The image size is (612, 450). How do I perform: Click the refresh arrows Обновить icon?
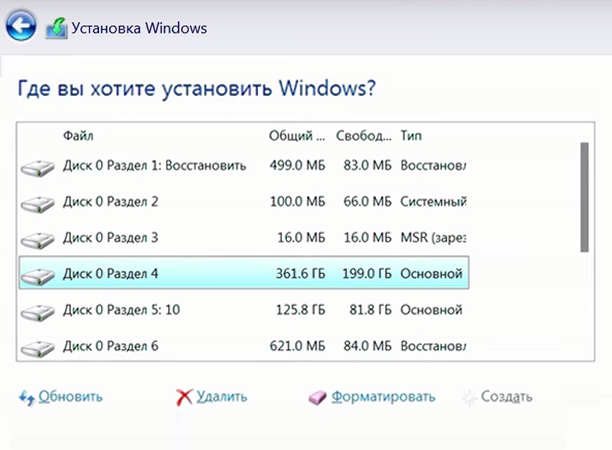pyautogui.click(x=27, y=398)
